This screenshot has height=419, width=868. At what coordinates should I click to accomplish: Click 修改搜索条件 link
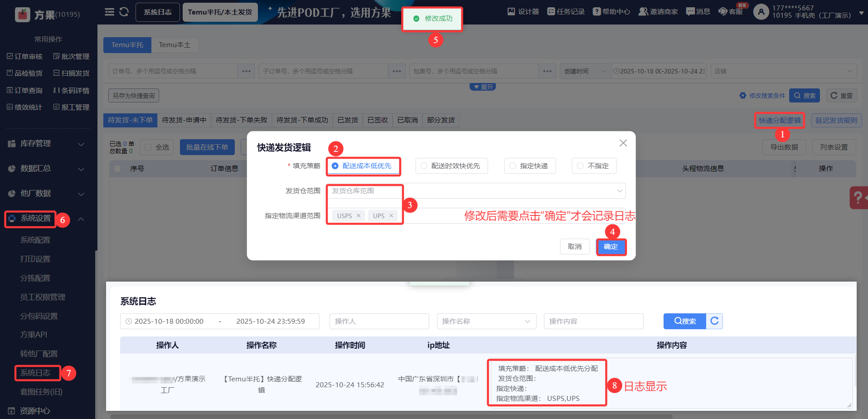[x=762, y=96]
